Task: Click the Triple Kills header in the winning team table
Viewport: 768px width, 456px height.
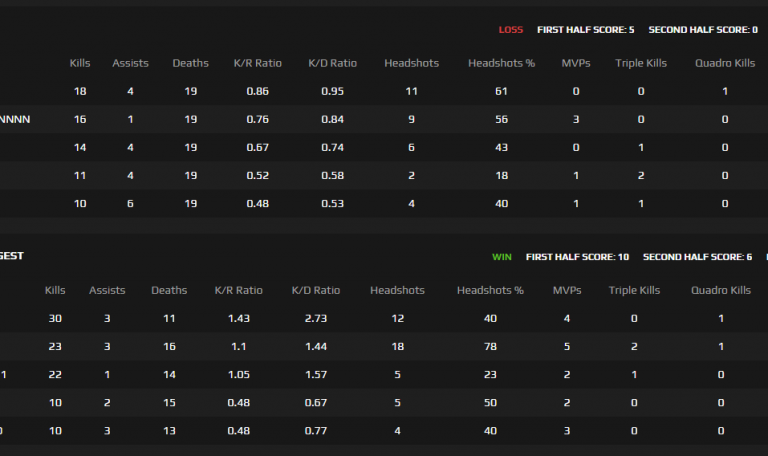Action: [x=636, y=290]
